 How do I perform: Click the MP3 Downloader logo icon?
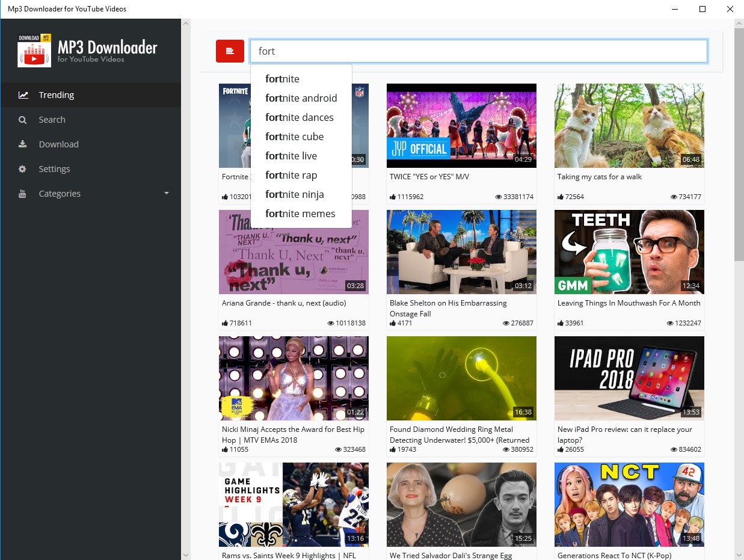(34, 50)
